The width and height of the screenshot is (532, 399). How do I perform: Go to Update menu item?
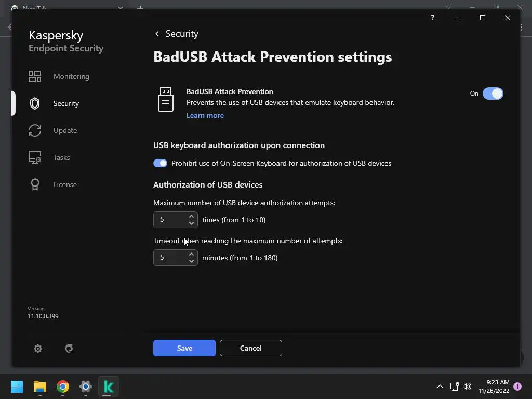65,130
